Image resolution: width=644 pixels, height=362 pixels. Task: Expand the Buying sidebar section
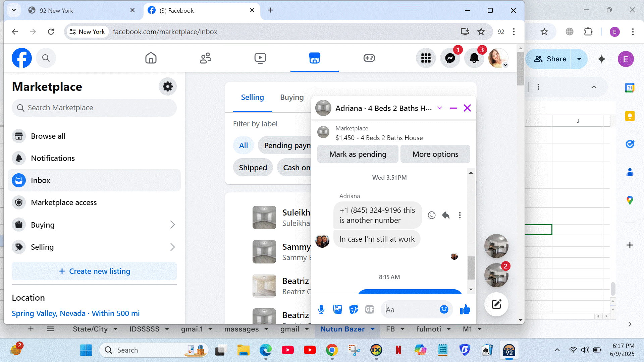point(172,225)
